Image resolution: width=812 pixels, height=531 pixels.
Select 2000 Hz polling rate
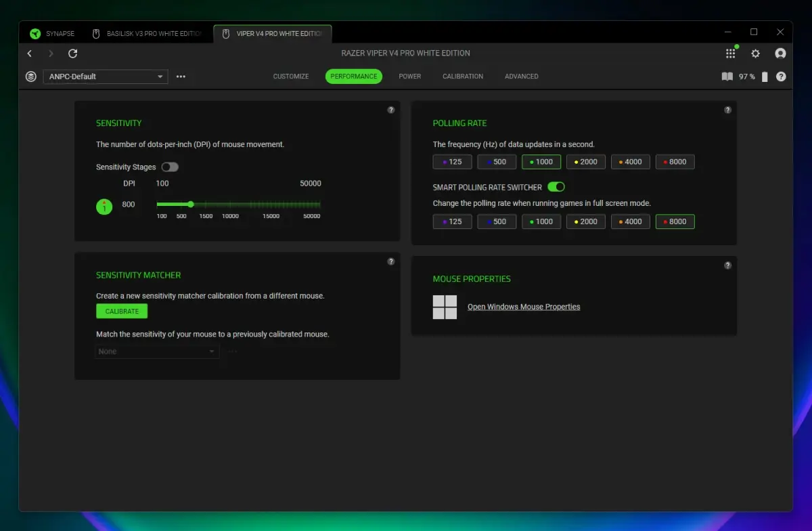coord(586,162)
